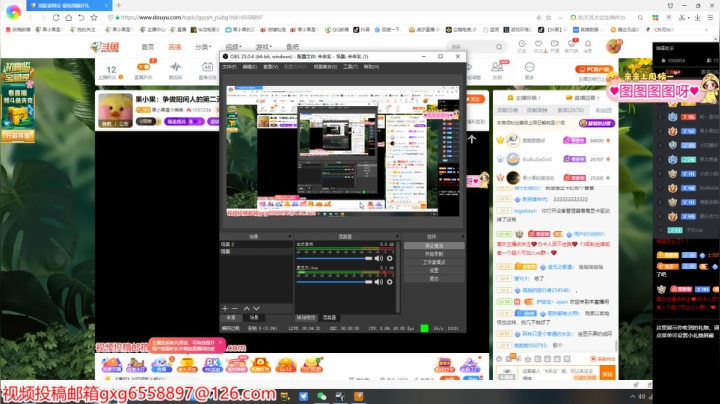Open the Douyu message bell icon
The height and width of the screenshot is (404, 720).
click(588, 45)
